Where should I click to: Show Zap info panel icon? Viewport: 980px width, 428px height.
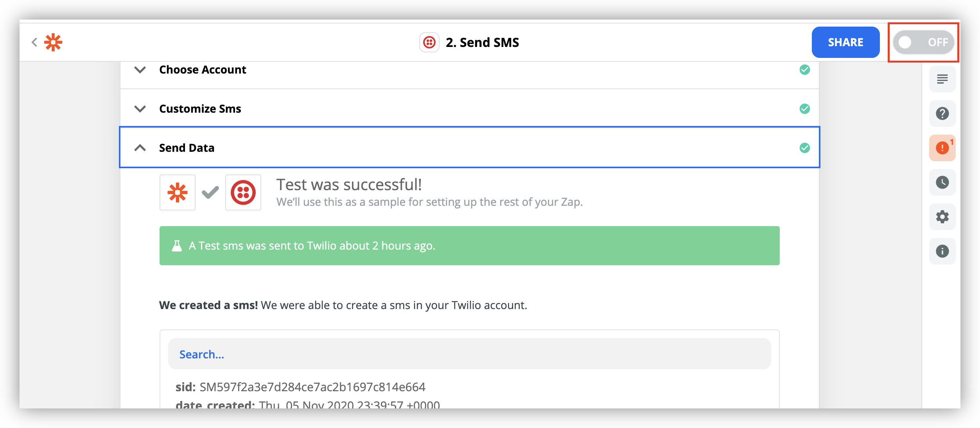pyautogui.click(x=942, y=251)
